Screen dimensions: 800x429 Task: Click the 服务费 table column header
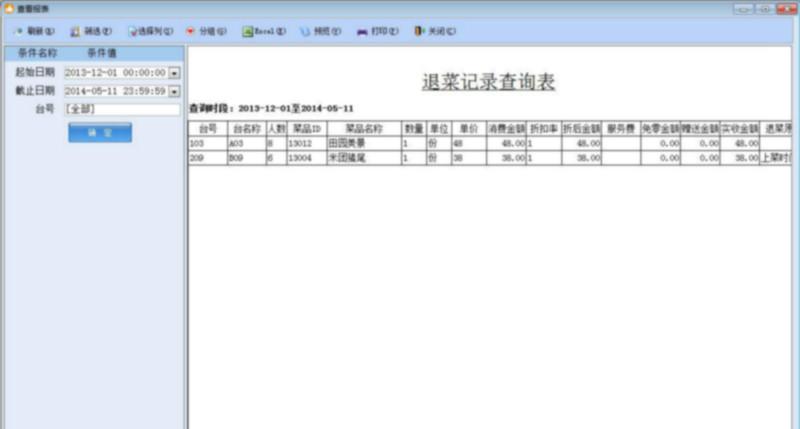[x=621, y=129]
